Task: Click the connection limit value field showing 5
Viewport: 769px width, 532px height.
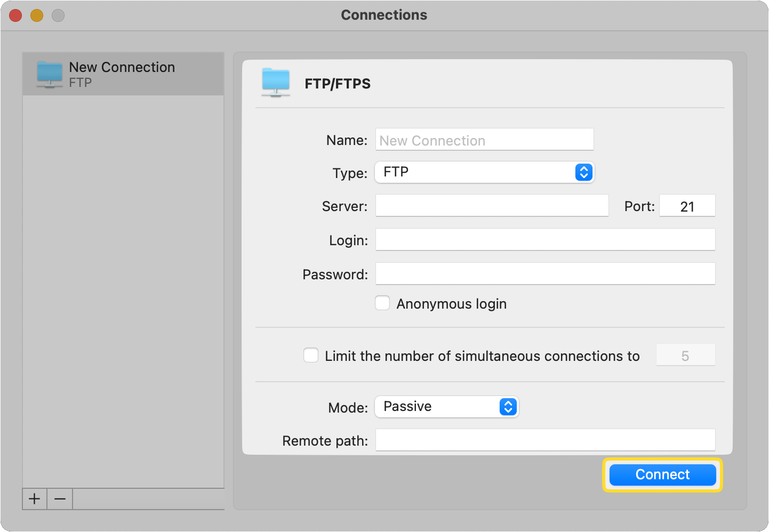Action: 685,355
